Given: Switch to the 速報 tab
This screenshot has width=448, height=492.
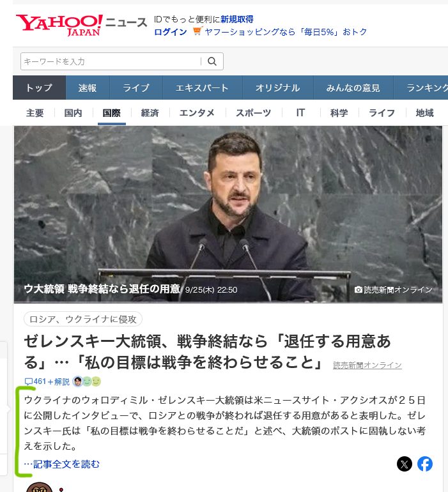Looking at the screenshot, I should point(88,88).
